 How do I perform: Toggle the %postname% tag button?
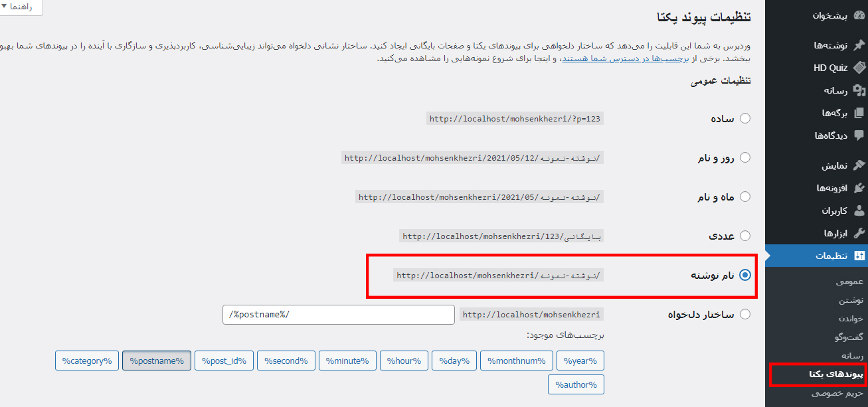[x=157, y=361]
